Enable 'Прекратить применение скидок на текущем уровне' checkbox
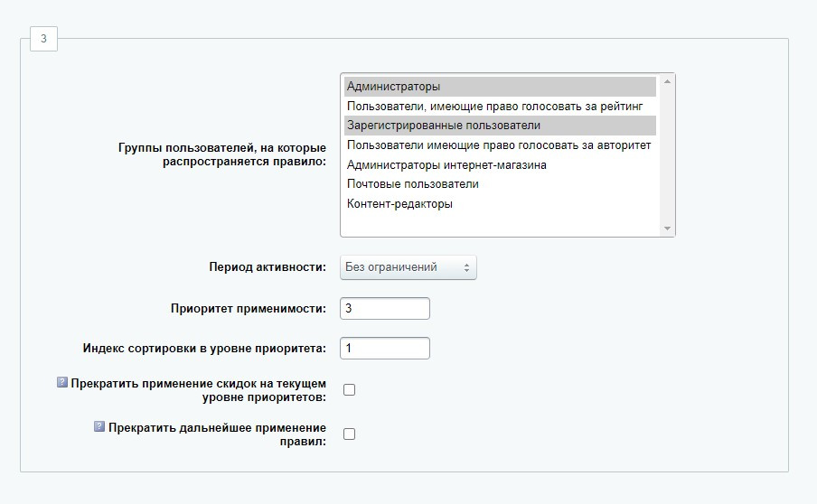The height and width of the screenshot is (504, 817). click(x=349, y=390)
